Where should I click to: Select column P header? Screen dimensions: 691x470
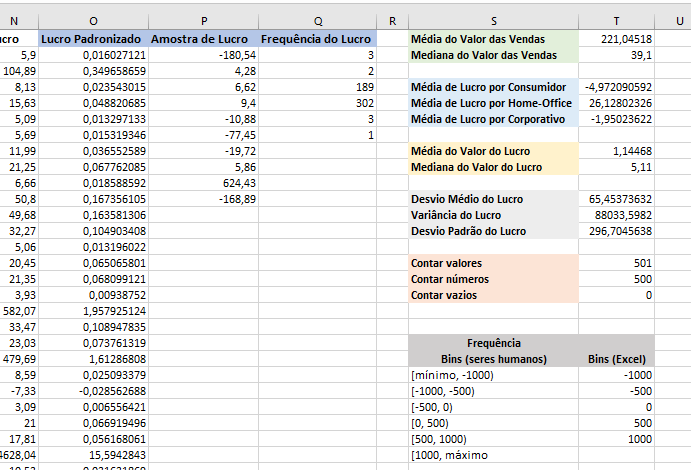tap(204, 21)
